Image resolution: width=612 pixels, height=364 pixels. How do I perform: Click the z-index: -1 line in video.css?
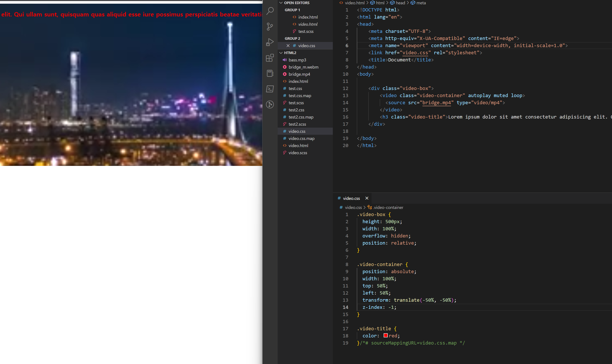point(379,307)
